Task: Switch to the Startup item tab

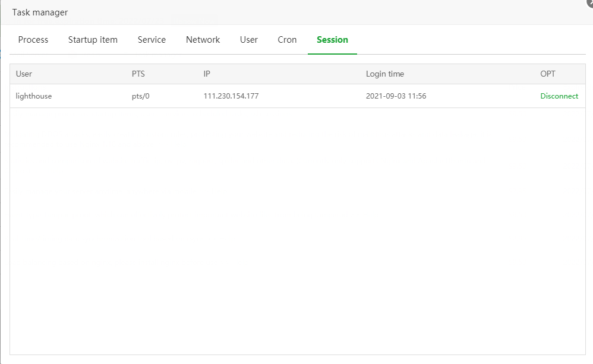Action: [x=93, y=40]
